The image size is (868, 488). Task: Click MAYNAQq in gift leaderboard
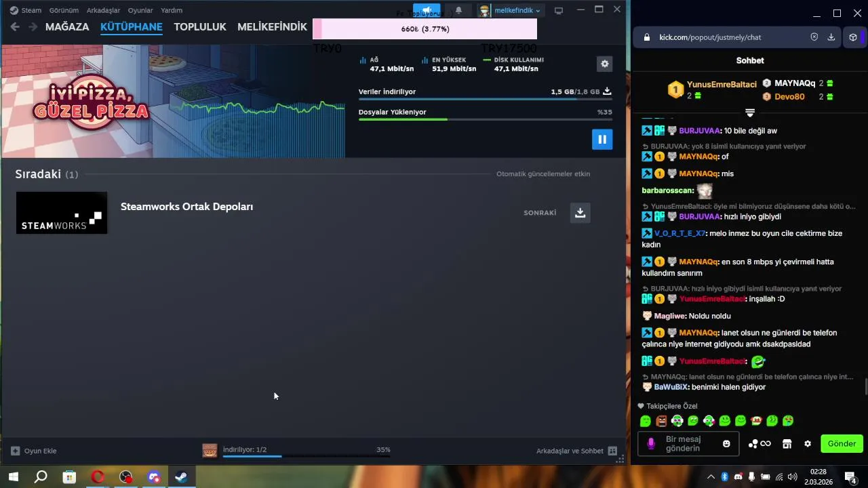(795, 83)
